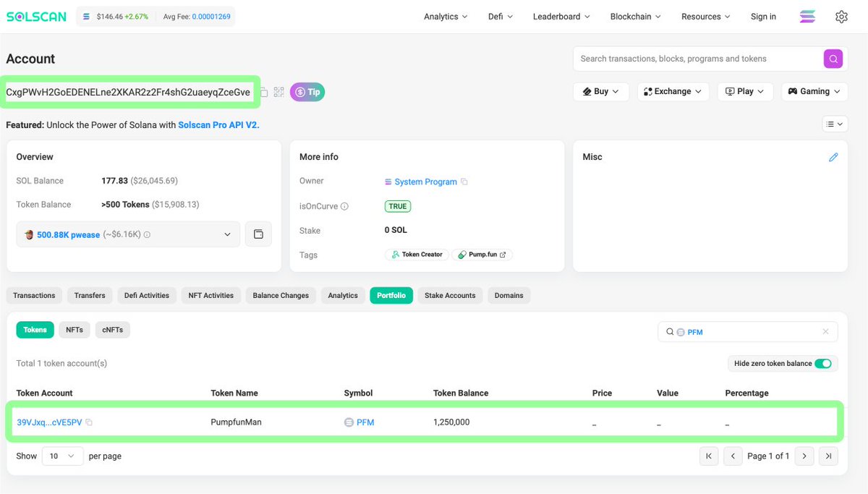Copy the System Program owner address
This screenshot has height=494, width=868.
click(464, 182)
